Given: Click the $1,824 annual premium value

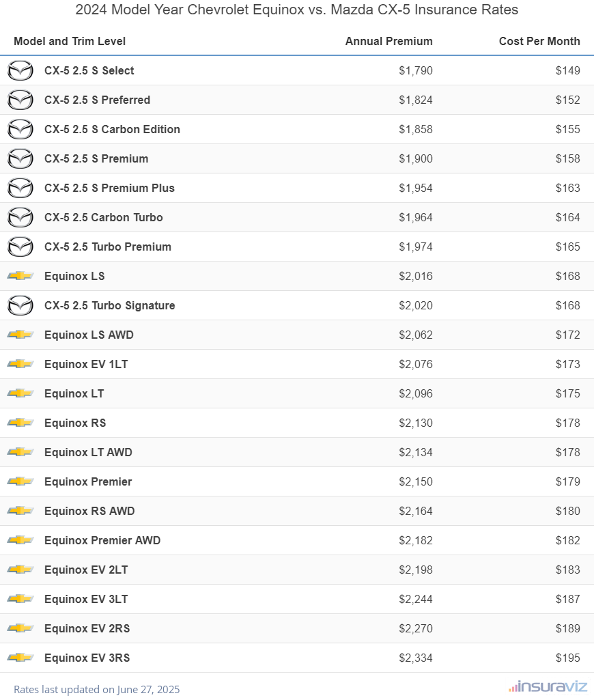Looking at the screenshot, I should pos(416,100).
